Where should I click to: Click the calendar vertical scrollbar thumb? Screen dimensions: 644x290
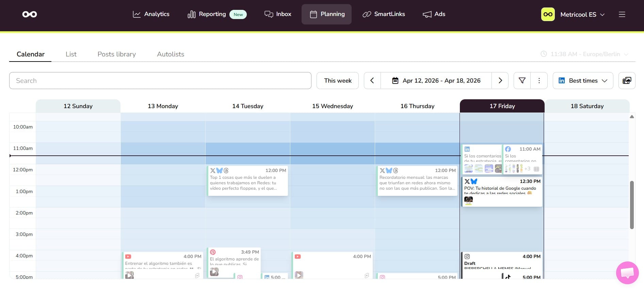(632, 205)
